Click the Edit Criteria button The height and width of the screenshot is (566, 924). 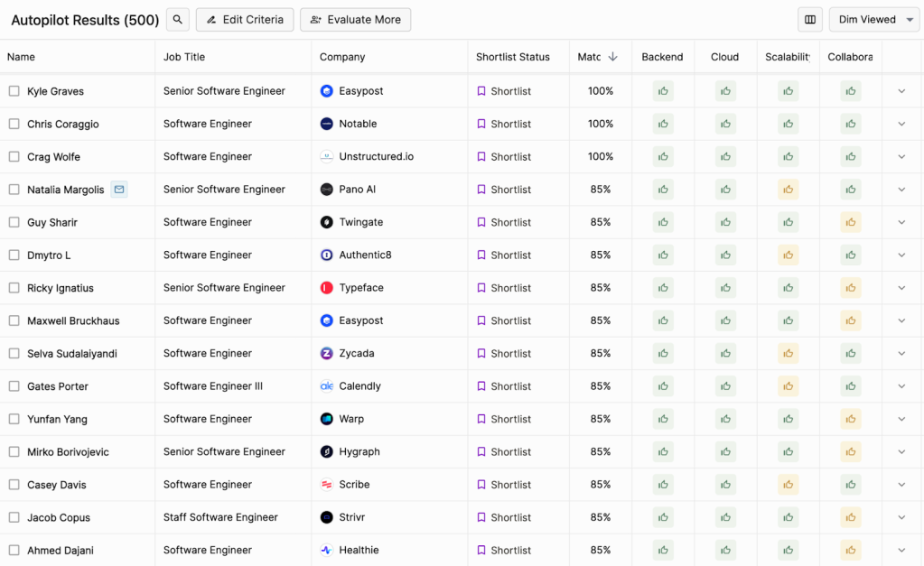coord(245,20)
